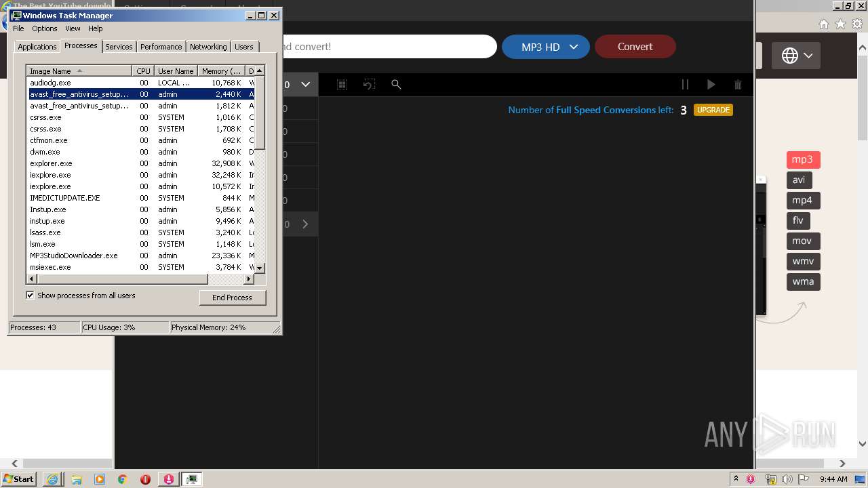Click the End Process button

click(x=233, y=298)
